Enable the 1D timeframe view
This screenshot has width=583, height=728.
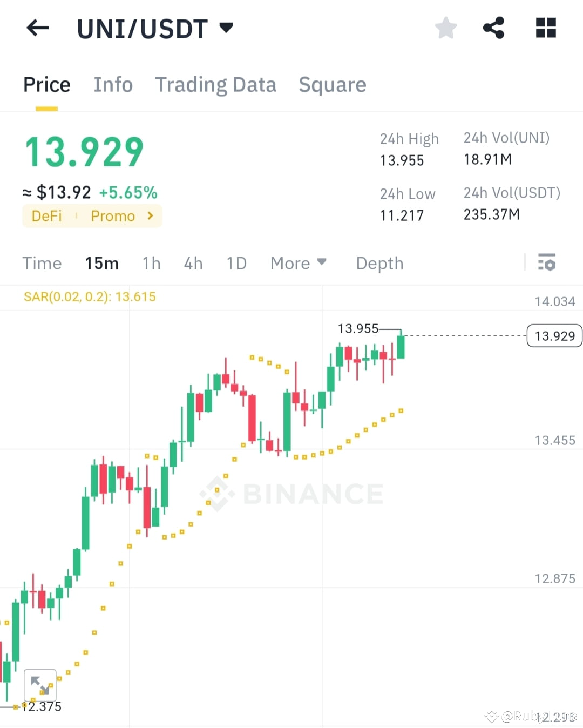pos(236,263)
